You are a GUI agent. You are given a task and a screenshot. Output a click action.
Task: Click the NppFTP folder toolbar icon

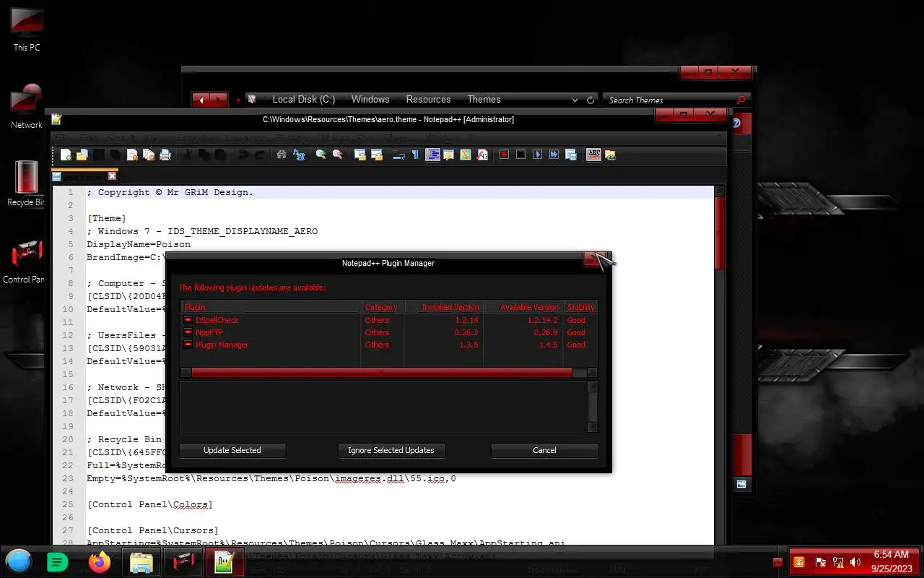pyautogui.click(x=610, y=155)
